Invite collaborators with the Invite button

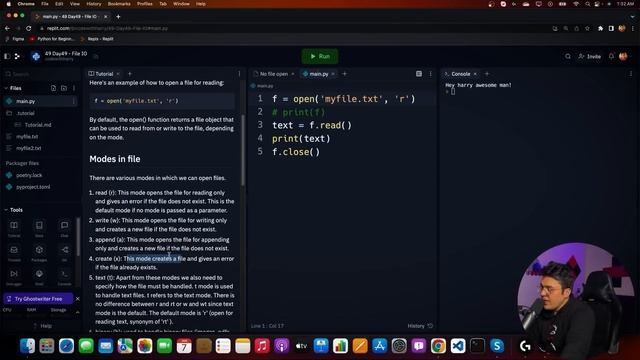(x=589, y=56)
